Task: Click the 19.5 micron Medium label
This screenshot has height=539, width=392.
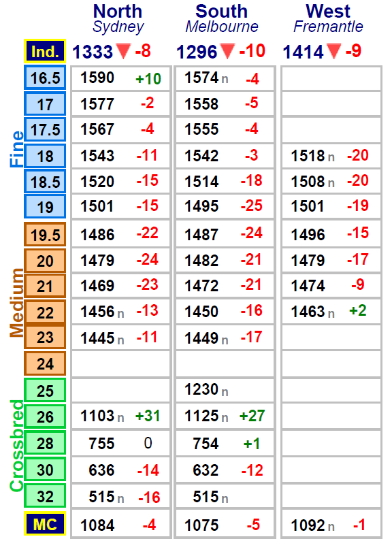Action: pos(45,235)
